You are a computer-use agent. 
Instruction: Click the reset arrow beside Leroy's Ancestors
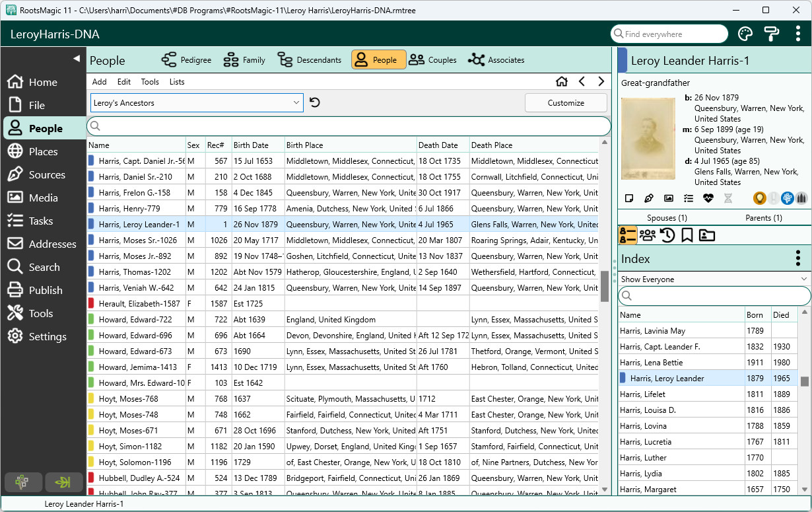click(x=315, y=102)
